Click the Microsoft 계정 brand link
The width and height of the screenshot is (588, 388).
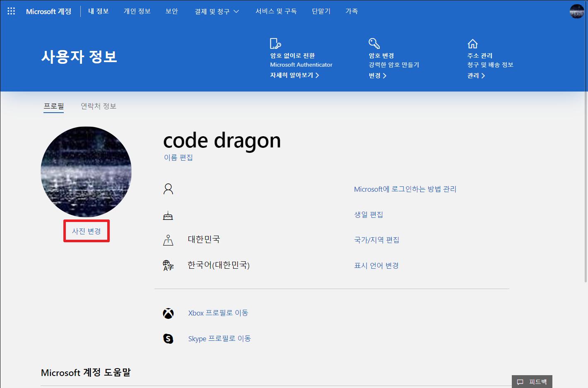49,12
